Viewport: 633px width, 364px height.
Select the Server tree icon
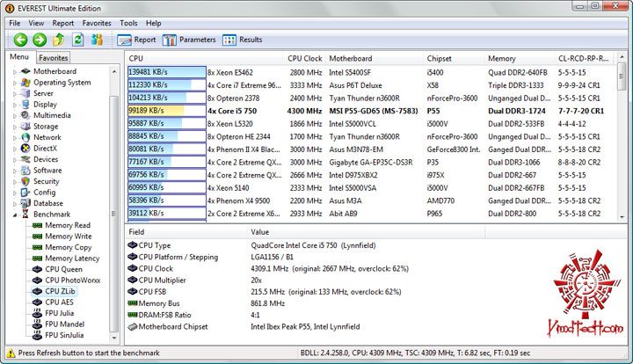coord(25,93)
